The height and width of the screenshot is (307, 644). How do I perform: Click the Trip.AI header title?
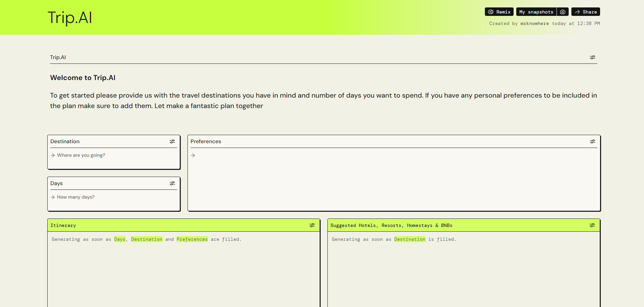(x=70, y=18)
